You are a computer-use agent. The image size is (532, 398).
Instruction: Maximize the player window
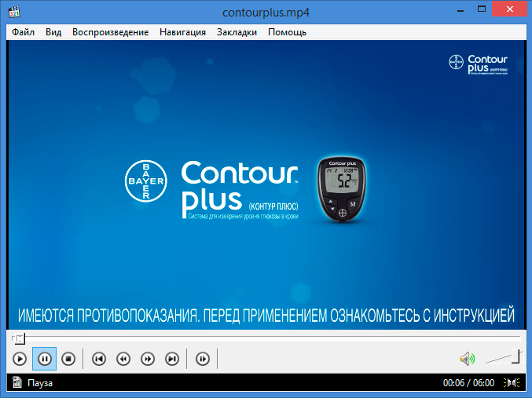(482, 9)
